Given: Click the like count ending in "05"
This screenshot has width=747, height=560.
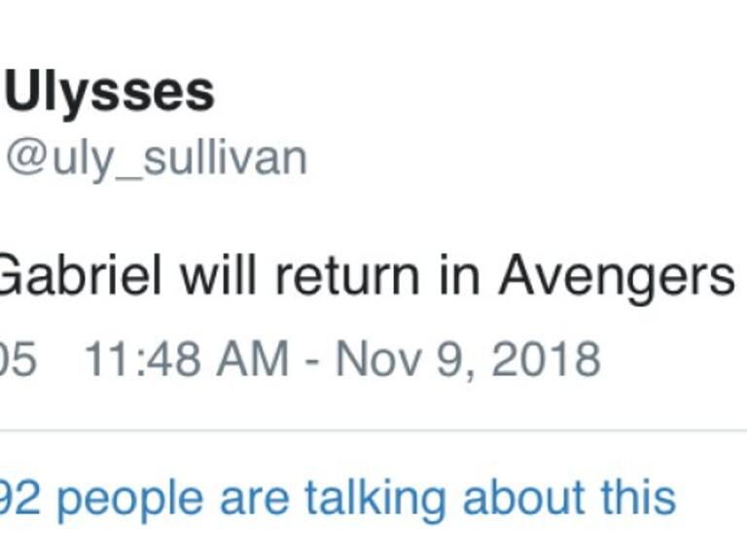Looking at the screenshot, I should (18, 360).
